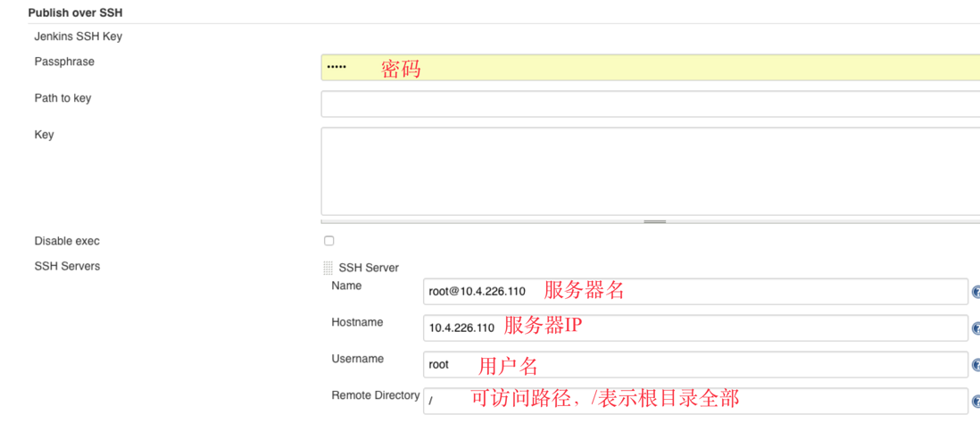This screenshot has height=423, width=980.
Task: Click the Key label
Action: click(44, 135)
